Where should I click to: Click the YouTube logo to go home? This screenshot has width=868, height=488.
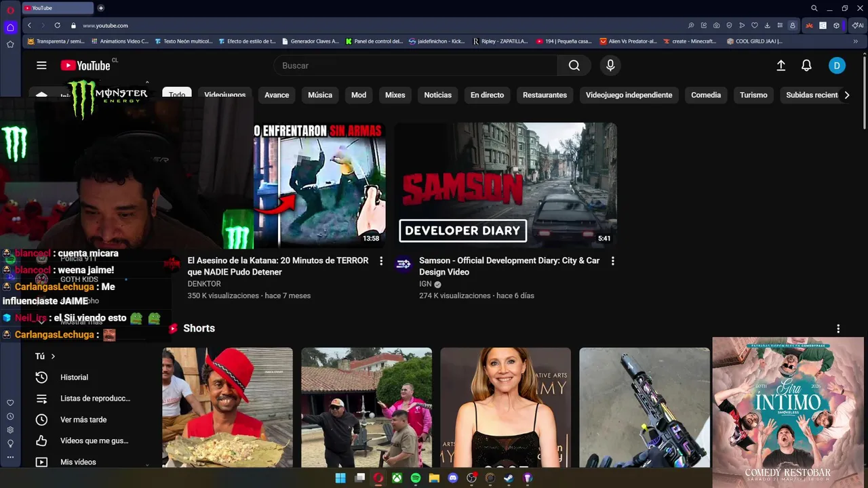coord(85,65)
